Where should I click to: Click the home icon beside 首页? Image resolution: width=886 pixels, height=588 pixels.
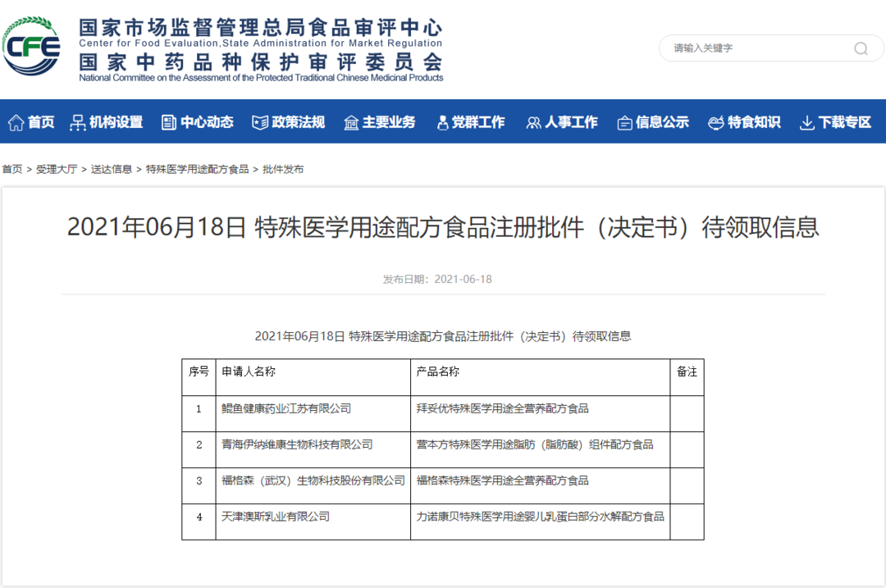click(16, 122)
